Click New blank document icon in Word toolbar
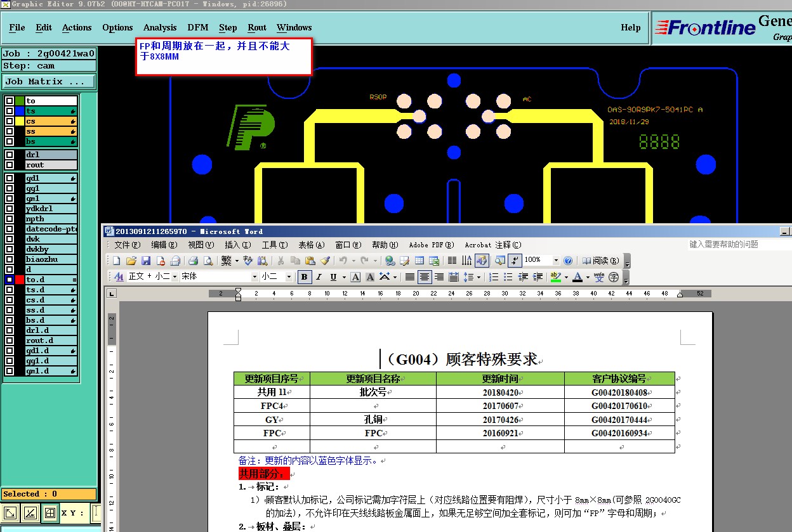 tap(116, 261)
